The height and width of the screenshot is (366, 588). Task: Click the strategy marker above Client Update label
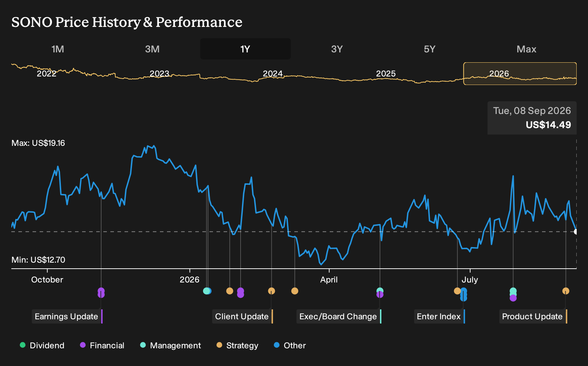pos(271,291)
